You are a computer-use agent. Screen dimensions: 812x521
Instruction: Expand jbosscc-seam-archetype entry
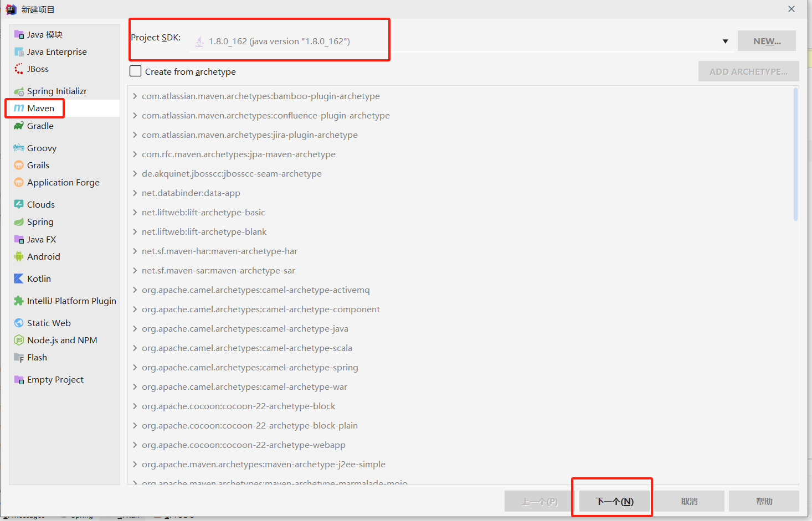pos(135,174)
